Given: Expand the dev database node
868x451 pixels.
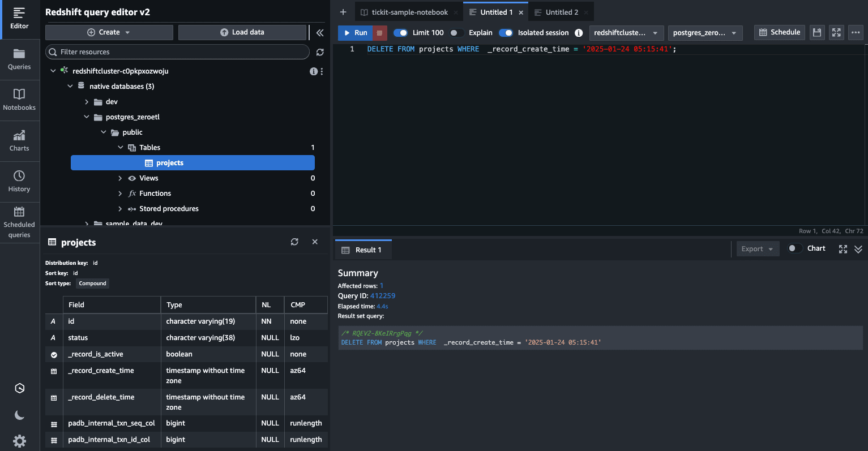Looking at the screenshot, I should [87, 102].
